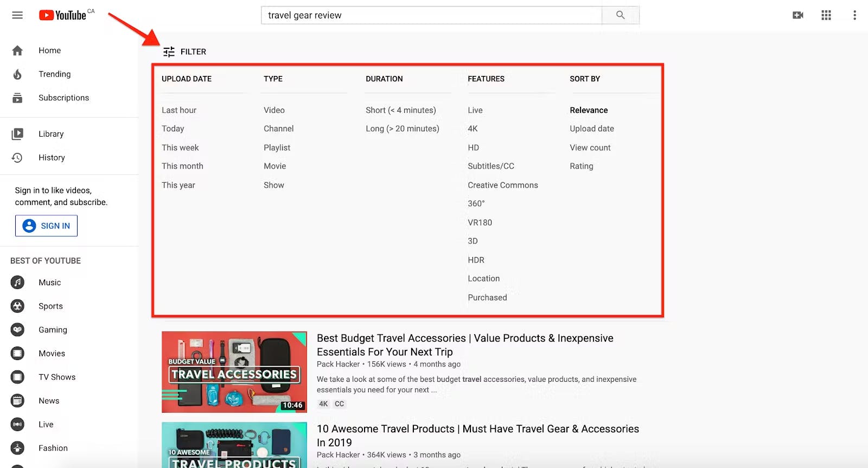Screen dimensions: 868x468
Task: Select Playlist type filter
Action: tap(277, 148)
